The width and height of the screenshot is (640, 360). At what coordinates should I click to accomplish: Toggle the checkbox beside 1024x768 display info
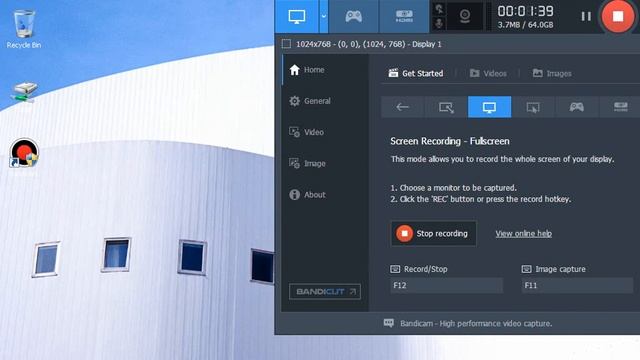tap(287, 44)
